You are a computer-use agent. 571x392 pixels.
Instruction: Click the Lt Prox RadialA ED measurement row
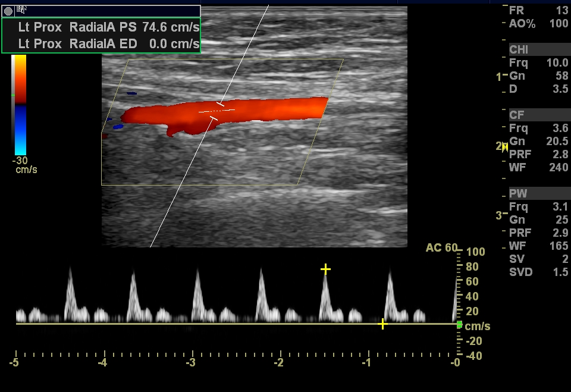pyautogui.click(x=101, y=44)
